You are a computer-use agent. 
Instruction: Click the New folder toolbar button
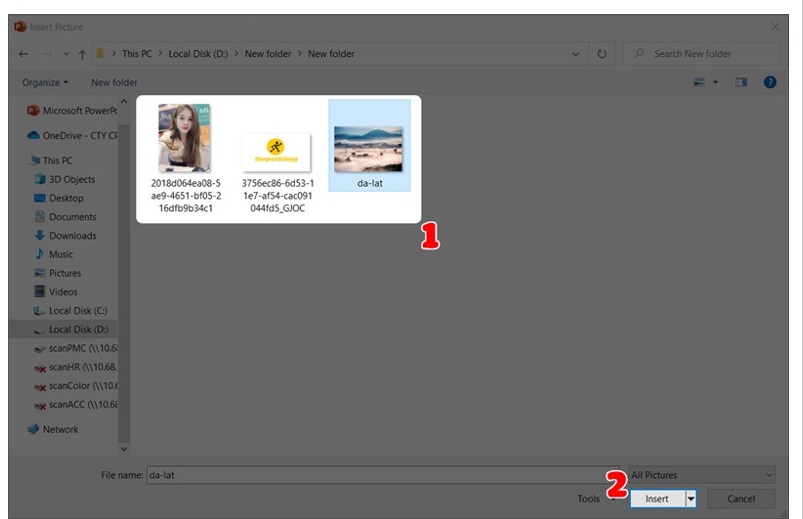(x=114, y=82)
